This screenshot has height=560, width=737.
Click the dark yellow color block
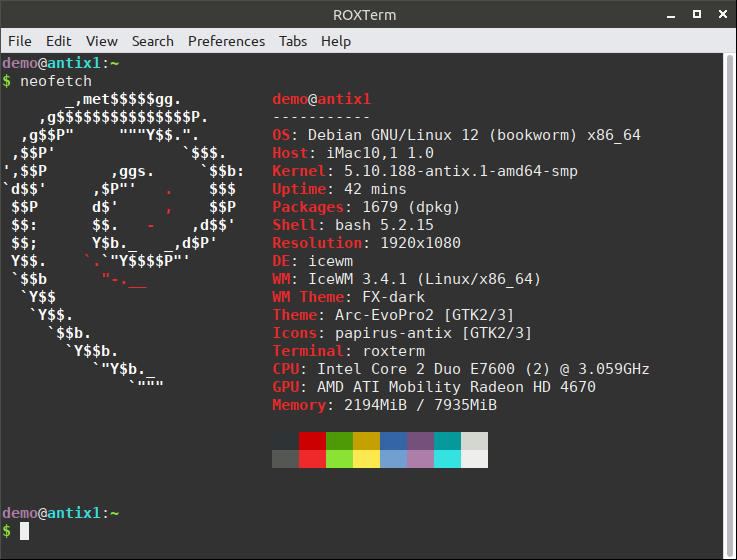[x=366, y=441]
